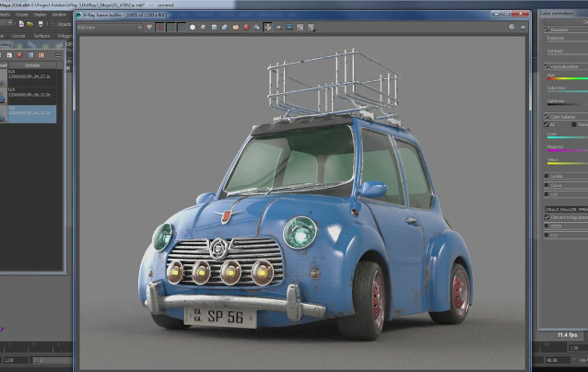This screenshot has width=588, height=372.
Task: Save the rendered image with disk icon
Action: click(214, 28)
